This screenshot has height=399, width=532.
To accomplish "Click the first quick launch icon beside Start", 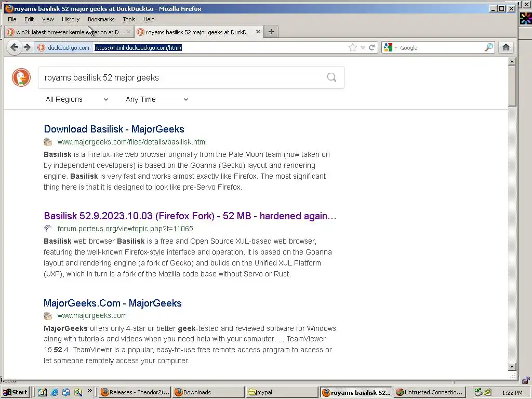I will pyautogui.click(x=43, y=392).
